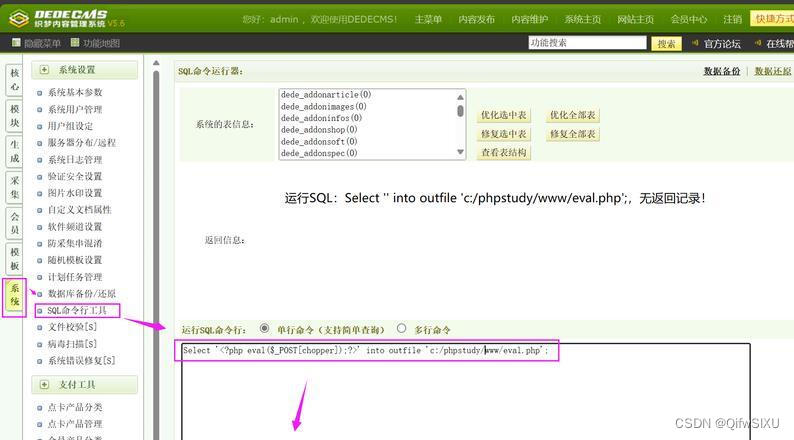Switch to the 系统 side tab
The width and height of the screenshot is (794, 440).
tap(14, 295)
